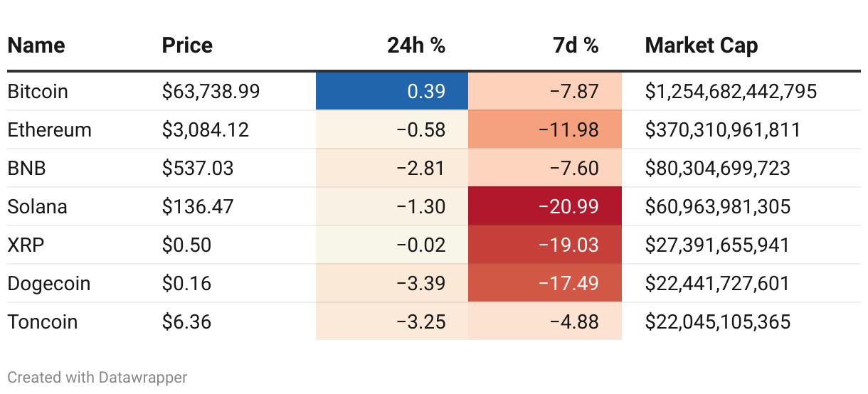Image resolution: width=868 pixels, height=394 pixels.
Task: Click the Price column header
Action: tap(187, 46)
